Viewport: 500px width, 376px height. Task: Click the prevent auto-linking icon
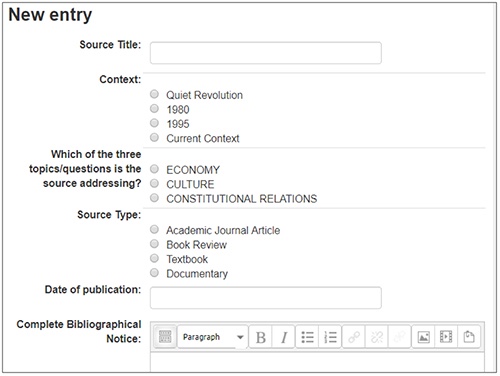[x=400, y=337]
